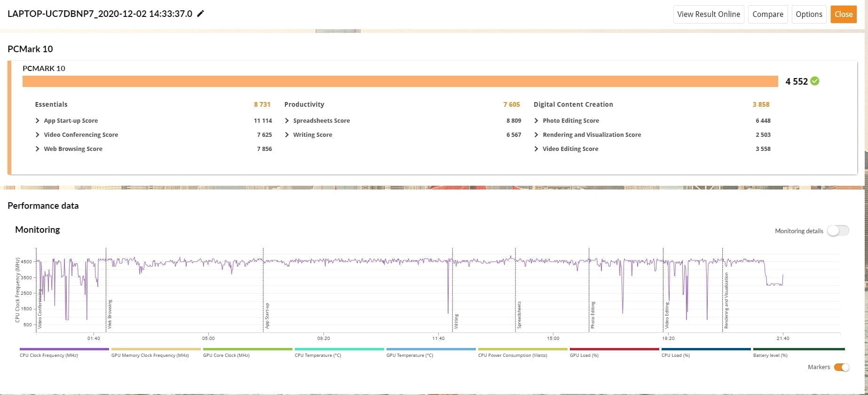Turn off the Markers toggle
This screenshot has width=868, height=395.
(841, 367)
